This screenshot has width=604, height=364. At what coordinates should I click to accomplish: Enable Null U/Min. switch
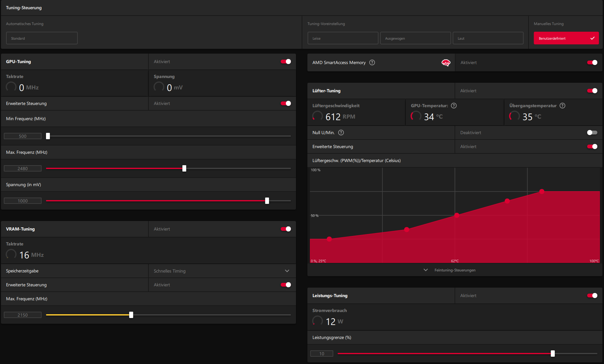pos(592,133)
